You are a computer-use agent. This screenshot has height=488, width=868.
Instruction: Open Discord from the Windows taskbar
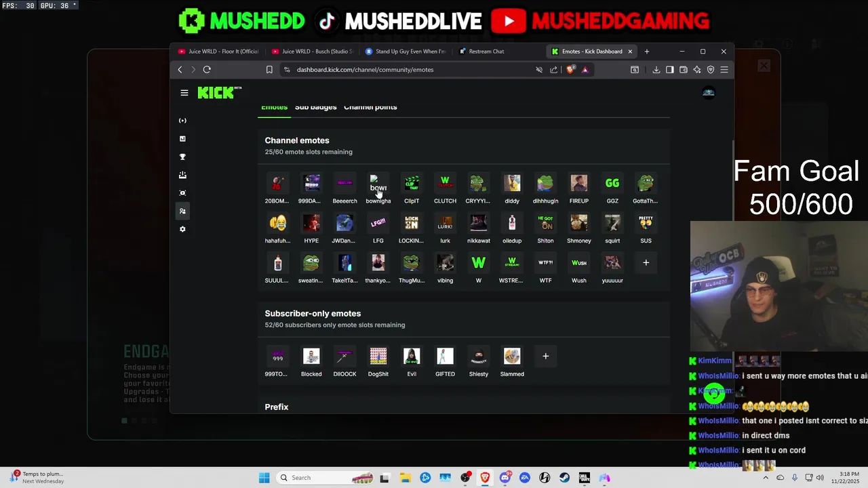coord(505,478)
